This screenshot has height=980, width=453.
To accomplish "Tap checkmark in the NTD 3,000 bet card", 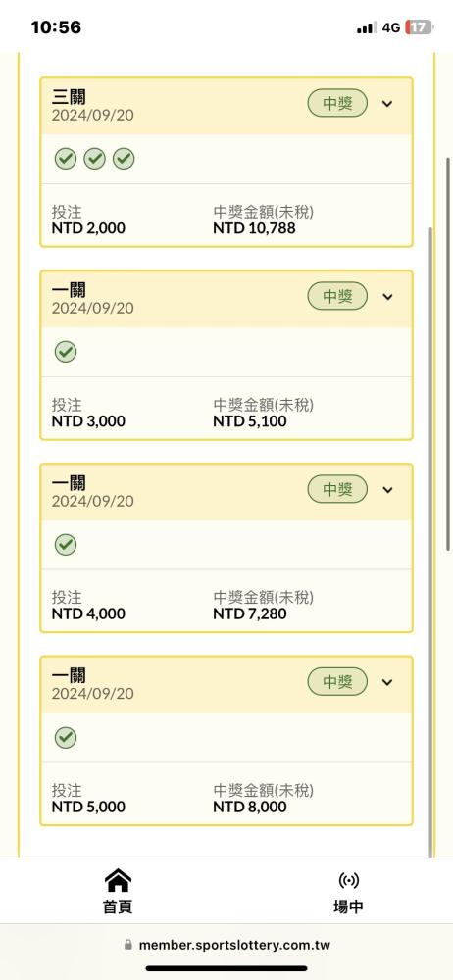I will click(65, 353).
